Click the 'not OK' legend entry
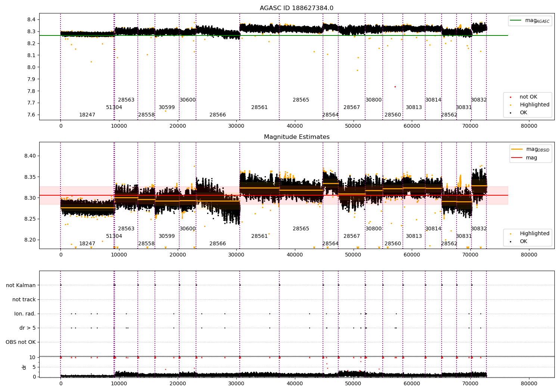 (528, 97)
